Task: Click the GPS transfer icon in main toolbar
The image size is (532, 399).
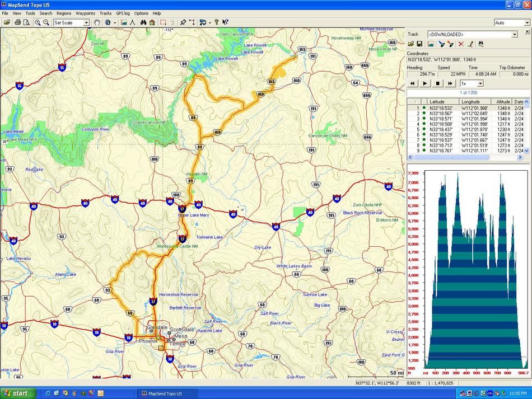Action: 203,22
